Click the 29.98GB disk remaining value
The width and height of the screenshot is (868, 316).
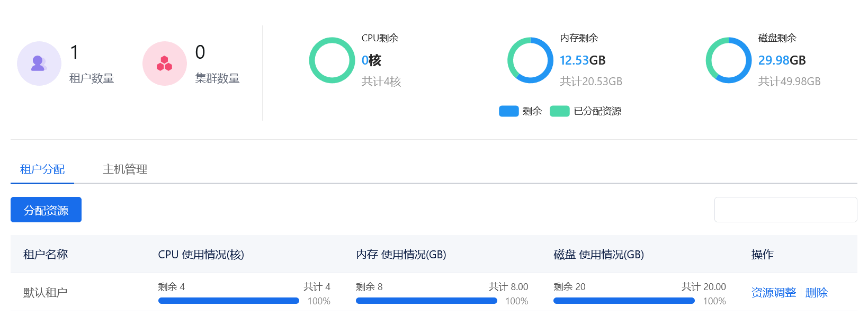(782, 60)
